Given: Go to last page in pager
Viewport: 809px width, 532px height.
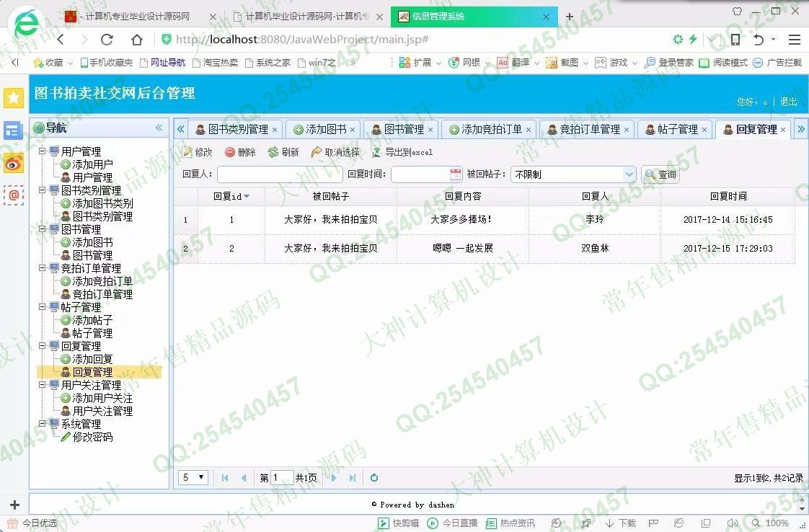Looking at the screenshot, I should 353,478.
